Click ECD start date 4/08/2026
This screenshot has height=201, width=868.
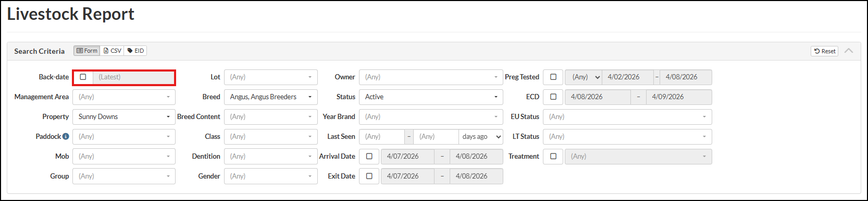pyautogui.click(x=598, y=97)
